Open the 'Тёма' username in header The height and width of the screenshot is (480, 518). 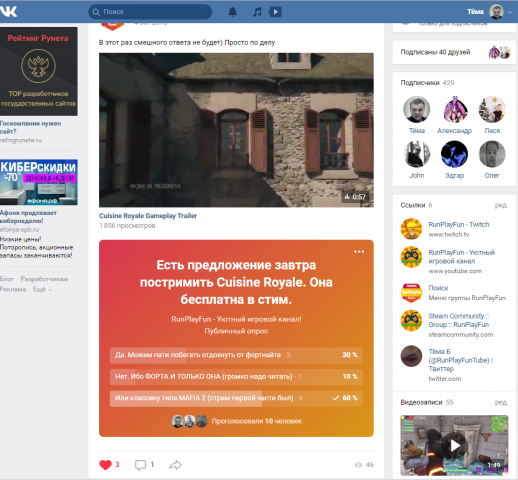(x=475, y=12)
